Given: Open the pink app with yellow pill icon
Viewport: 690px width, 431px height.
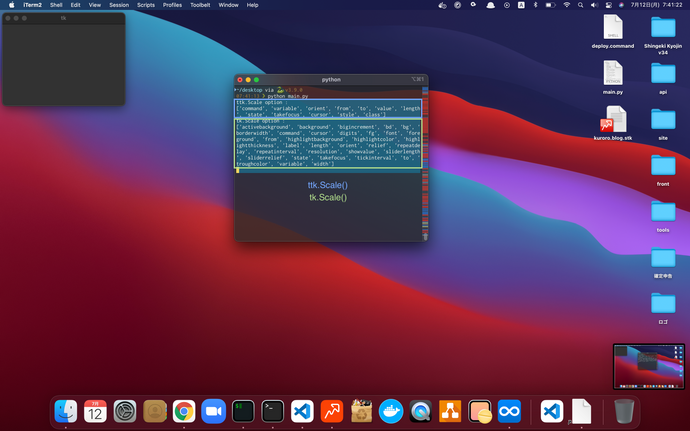Looking at the screenshot, I should pos(480,411).
